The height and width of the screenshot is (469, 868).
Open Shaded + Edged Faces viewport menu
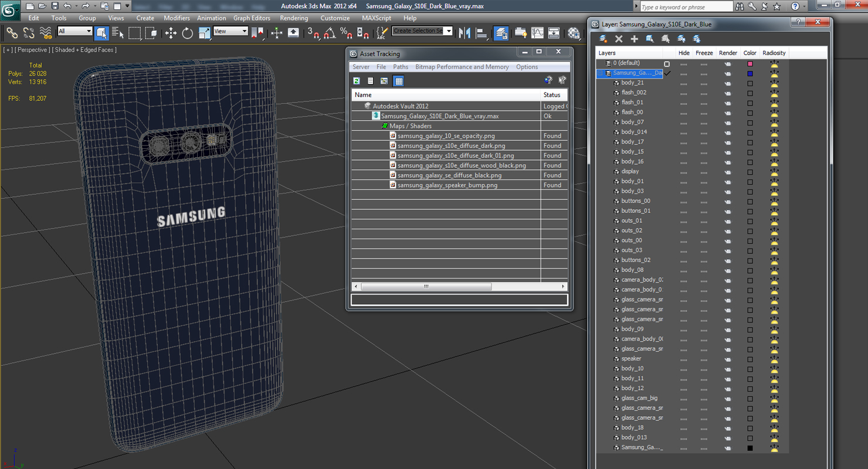(x=84, y=50)
